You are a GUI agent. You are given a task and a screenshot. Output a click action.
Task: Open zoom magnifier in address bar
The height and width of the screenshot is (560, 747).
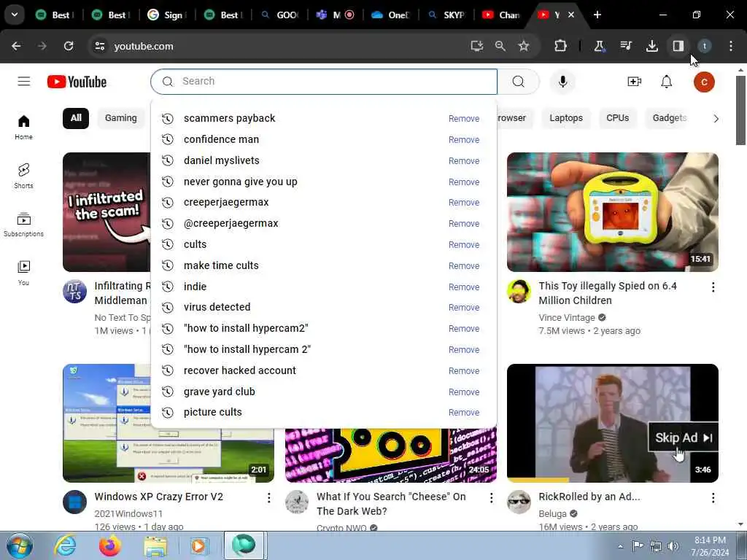pos(500,46)
